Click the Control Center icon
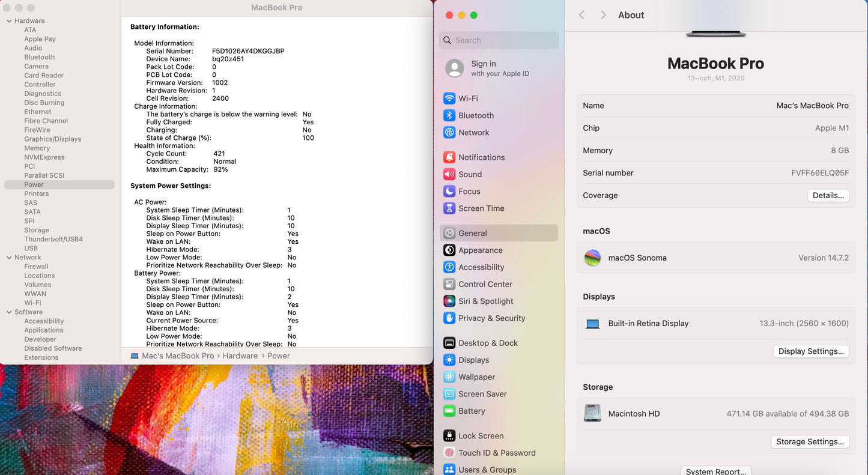Image resolution: width=868 pixels, height=475 pixels. point(449,284)
